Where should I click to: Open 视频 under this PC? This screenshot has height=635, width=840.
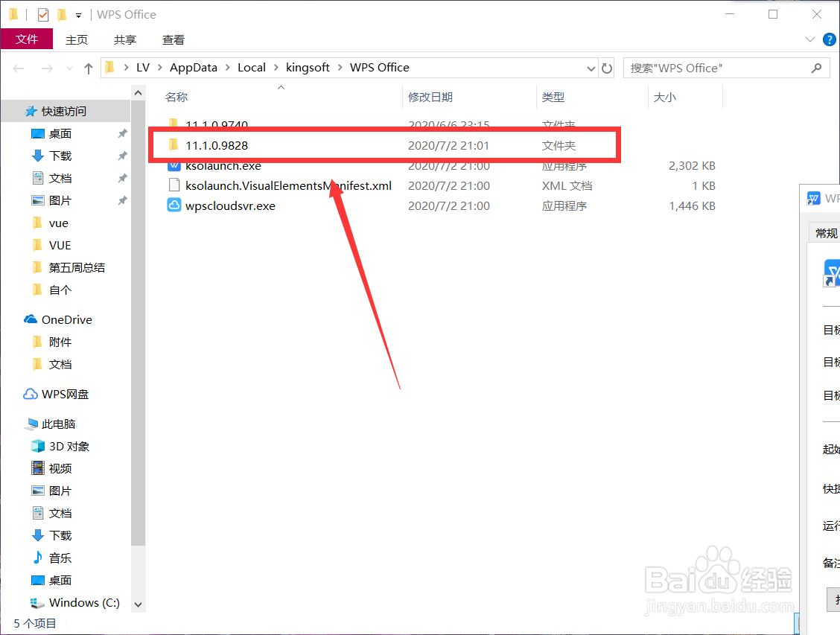click(60, 468)
